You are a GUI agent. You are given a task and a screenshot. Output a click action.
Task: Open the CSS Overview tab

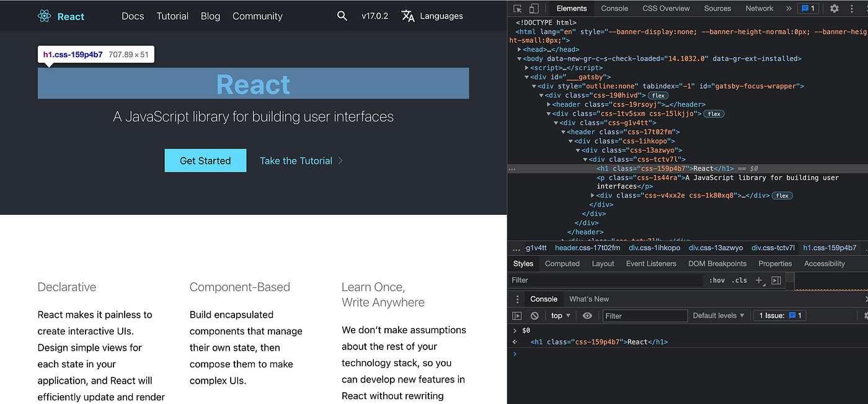(666, 9)
